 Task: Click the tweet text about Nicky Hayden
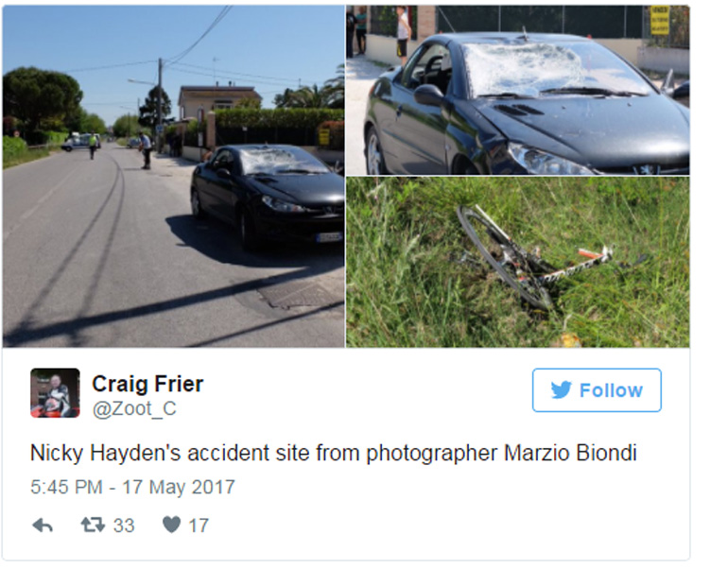click(x=334, y=453)
